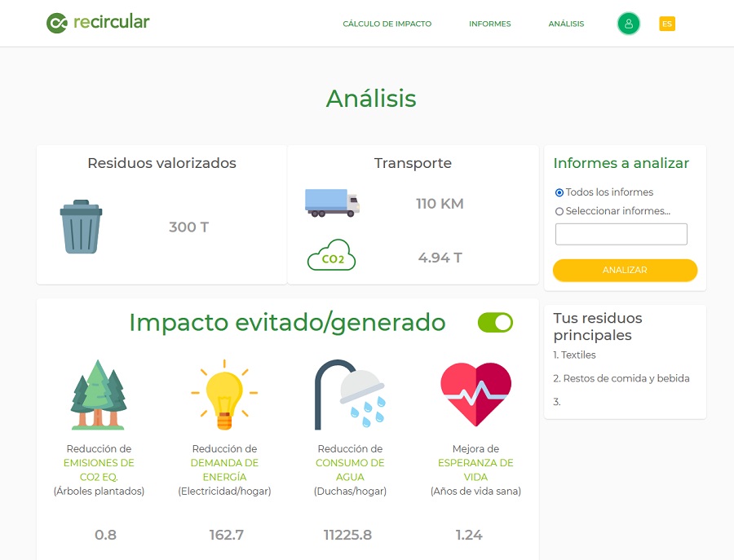Click Tus residuos principales heading

pos(598,327)
